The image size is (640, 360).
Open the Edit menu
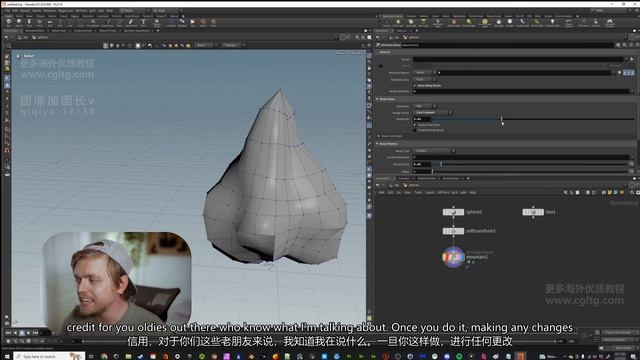point(15,11)
